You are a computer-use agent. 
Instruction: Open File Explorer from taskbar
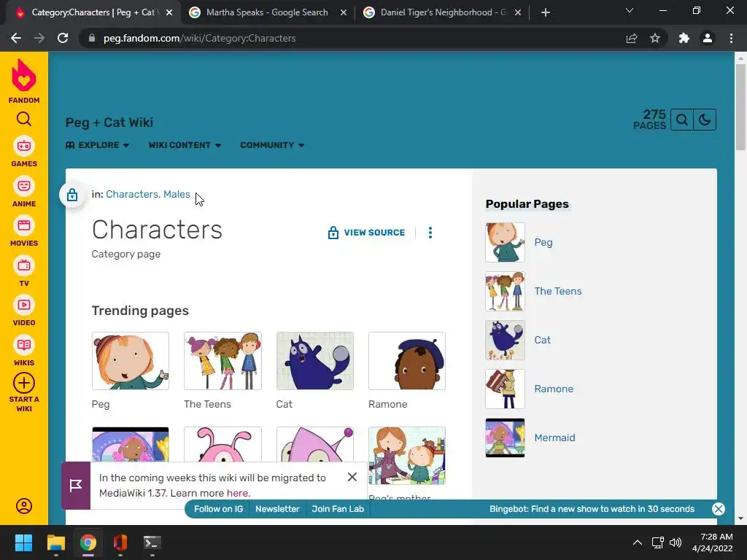click(55, 542)
